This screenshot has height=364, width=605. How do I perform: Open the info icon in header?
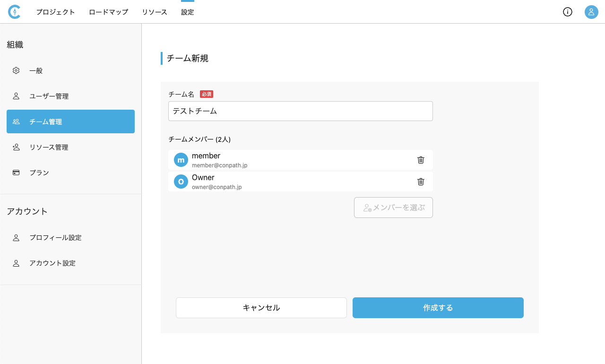pos(568,12)
